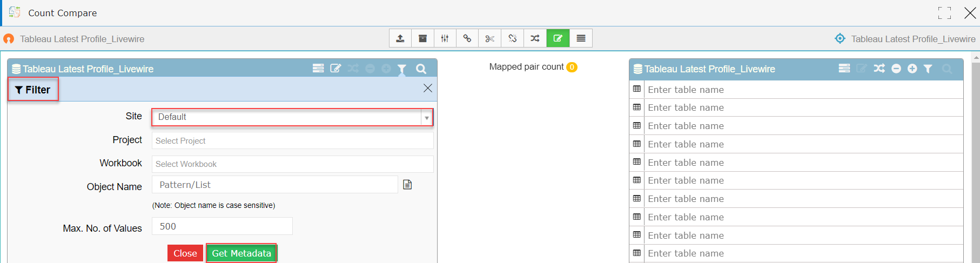Image resolution: width=980 pixels, height=263 pixels.
Task: Toggle full screen with expand brackets icon
Action: pos(945,13)
